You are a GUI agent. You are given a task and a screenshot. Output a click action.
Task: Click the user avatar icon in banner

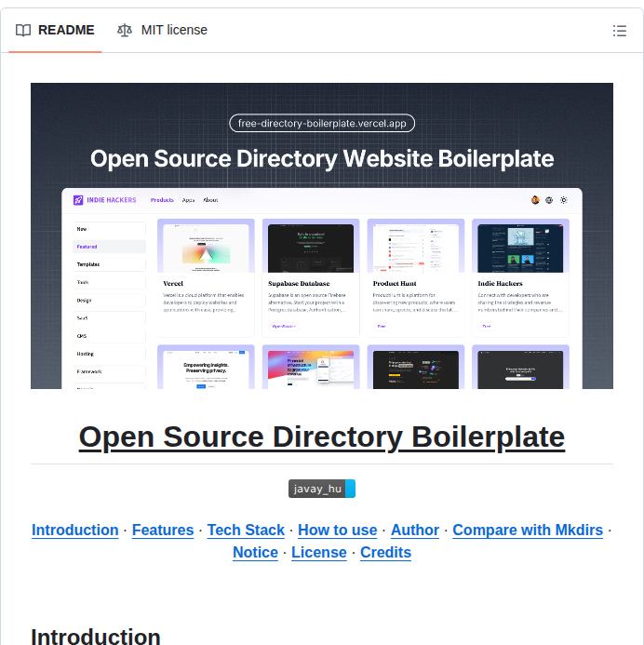pyautogui.click(x=535, y=200)
